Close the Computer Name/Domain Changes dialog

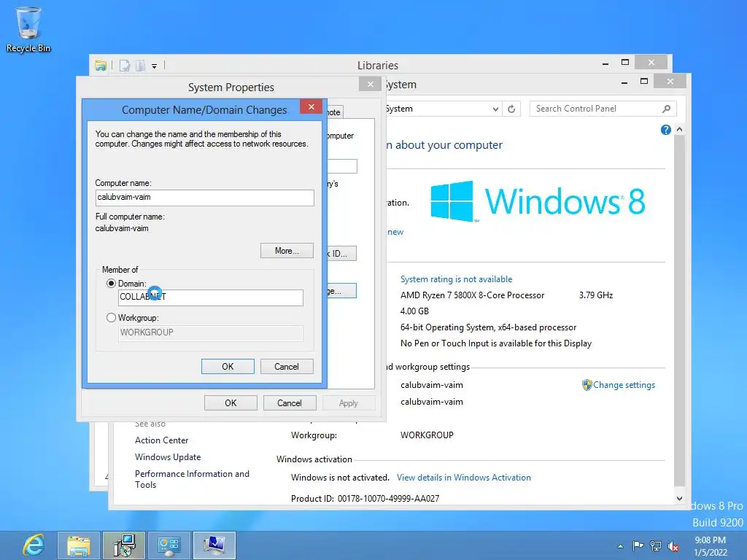pyautogui.click(x=311, y=106)
